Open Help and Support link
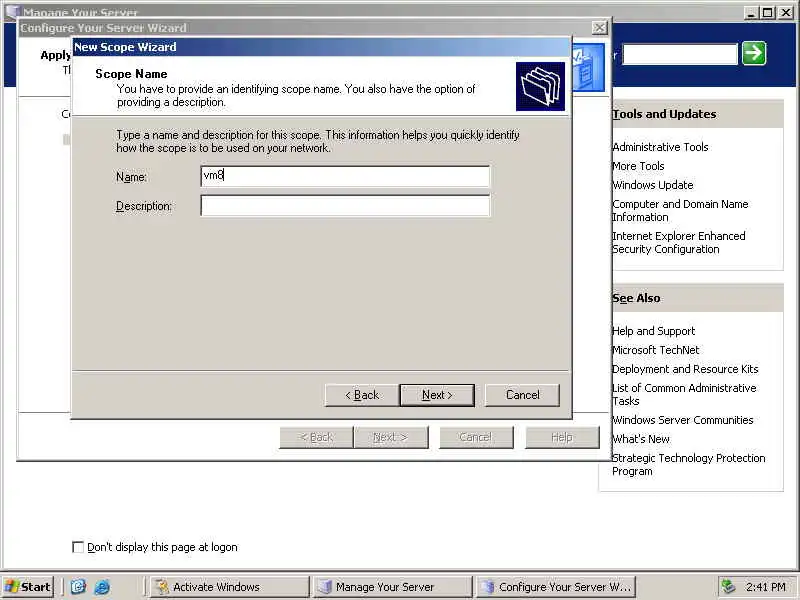This screenshot has width=800, height=600. point(654,331)
